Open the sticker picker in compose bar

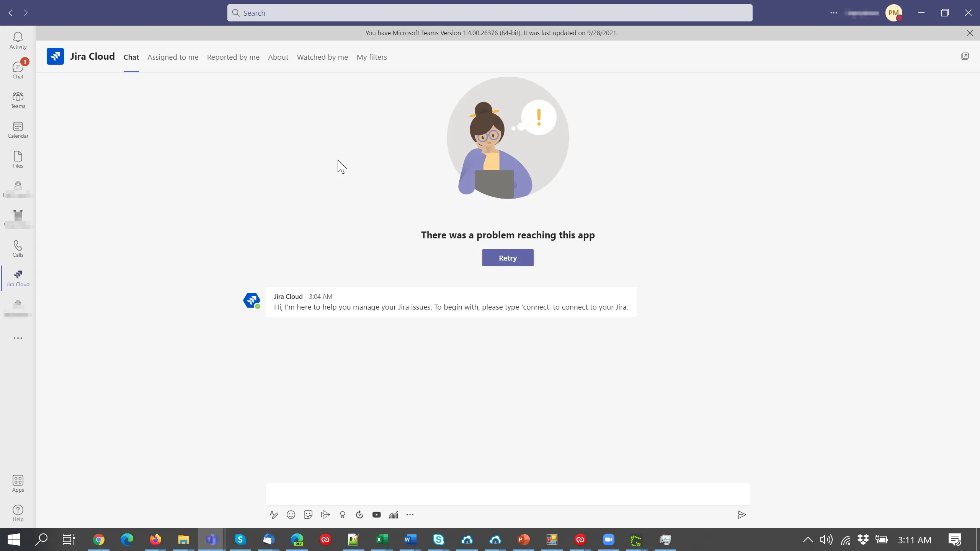pos(308,515)
